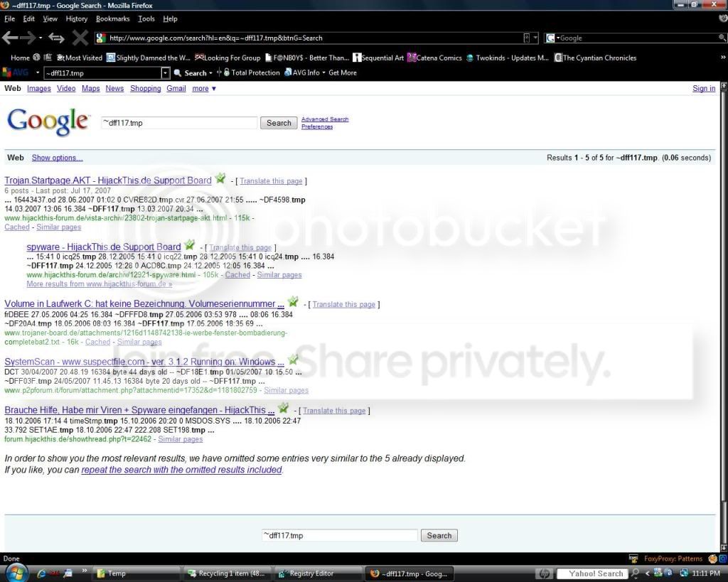The image size is (728, 582).
Task: Open the History menu
Action: (x=76, y=18)
